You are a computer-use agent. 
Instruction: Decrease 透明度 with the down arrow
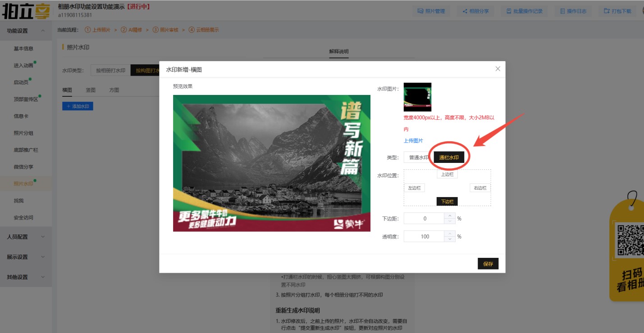[x=450, y=239]
